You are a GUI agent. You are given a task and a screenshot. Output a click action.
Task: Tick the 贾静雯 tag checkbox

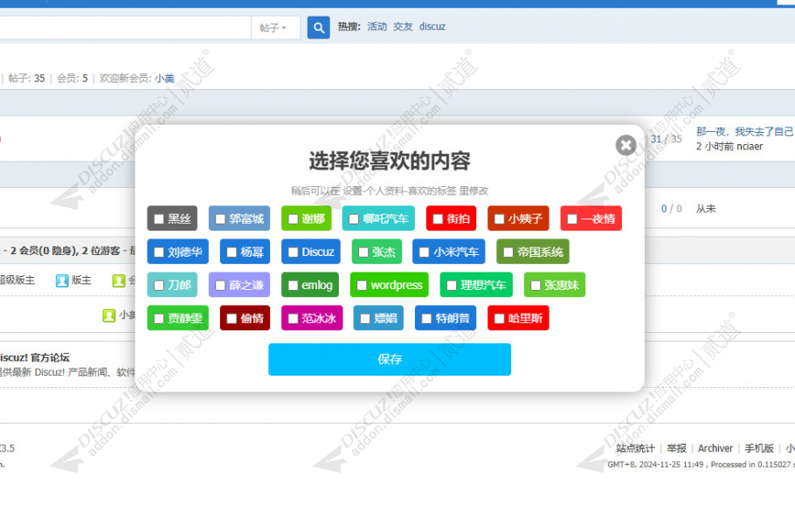pyautogui.click(x=159, y=319)
